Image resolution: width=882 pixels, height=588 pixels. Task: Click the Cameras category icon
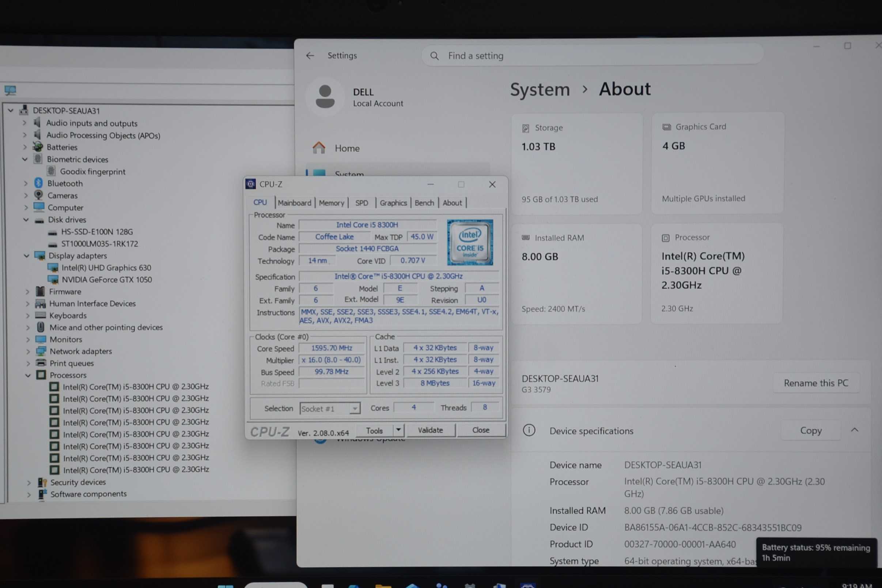point(38,195)
